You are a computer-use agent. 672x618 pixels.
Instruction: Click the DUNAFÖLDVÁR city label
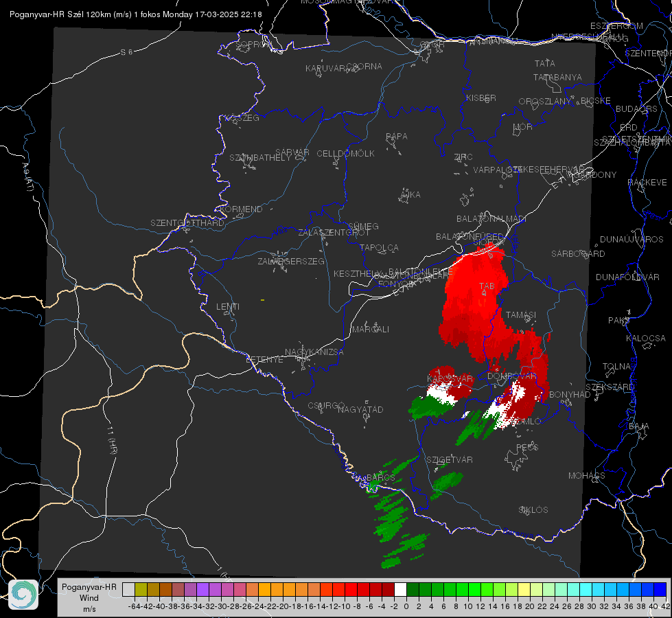click(x=627, y=277)
